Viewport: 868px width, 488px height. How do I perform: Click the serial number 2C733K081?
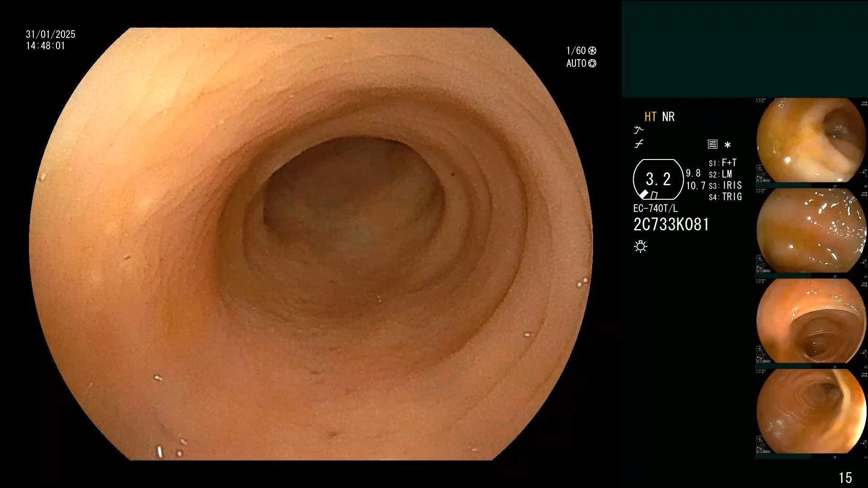[x=671, y=225]
